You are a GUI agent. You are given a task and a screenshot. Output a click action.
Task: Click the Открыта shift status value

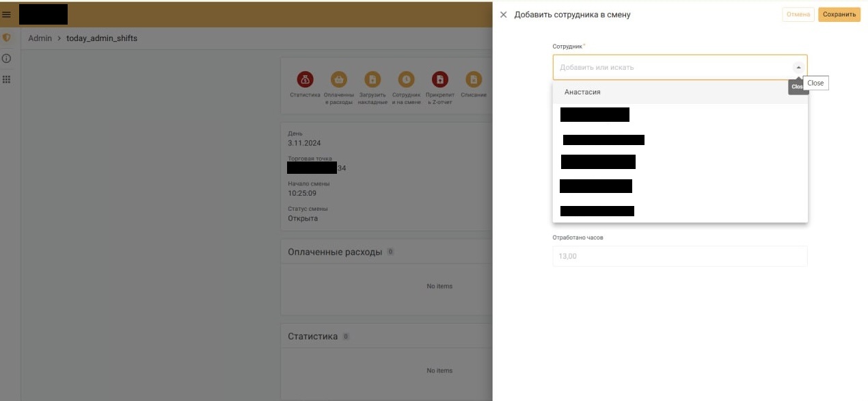pos(303,218)
